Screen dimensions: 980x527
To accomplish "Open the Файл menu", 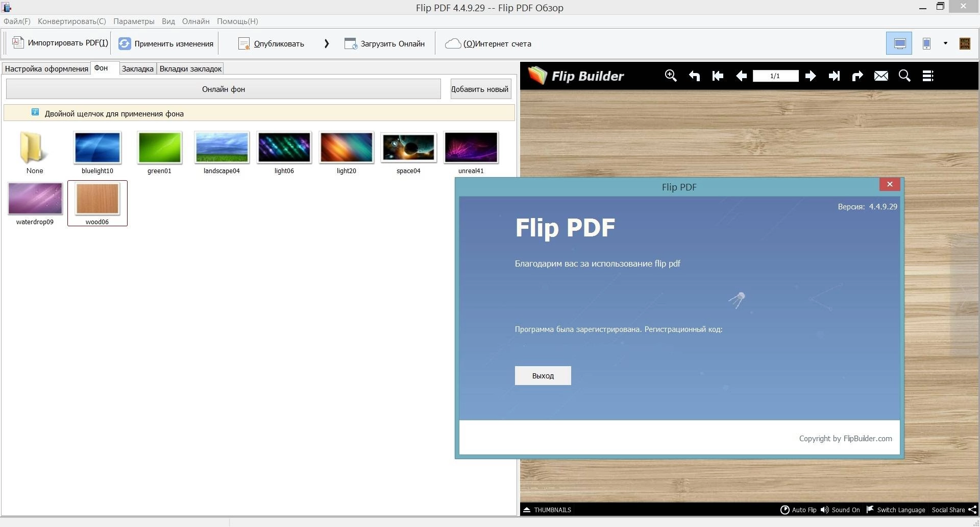I will [x=17, y=21].
